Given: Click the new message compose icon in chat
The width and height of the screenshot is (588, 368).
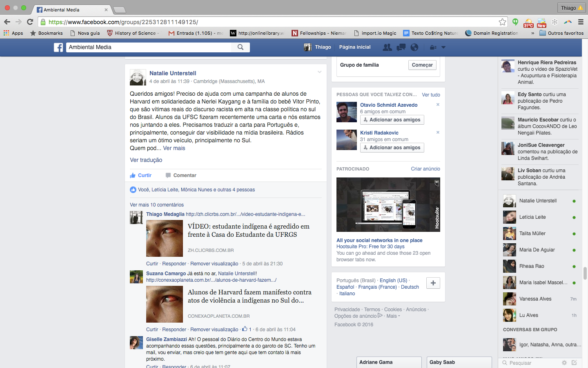Looking at the screenshot, I should point(574,363).
